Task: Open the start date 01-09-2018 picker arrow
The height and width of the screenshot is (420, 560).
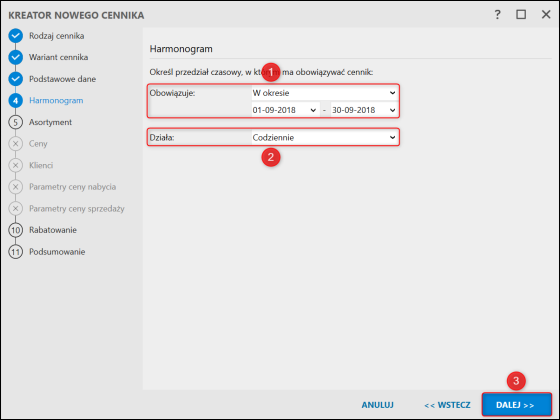Action: point(313,110)
